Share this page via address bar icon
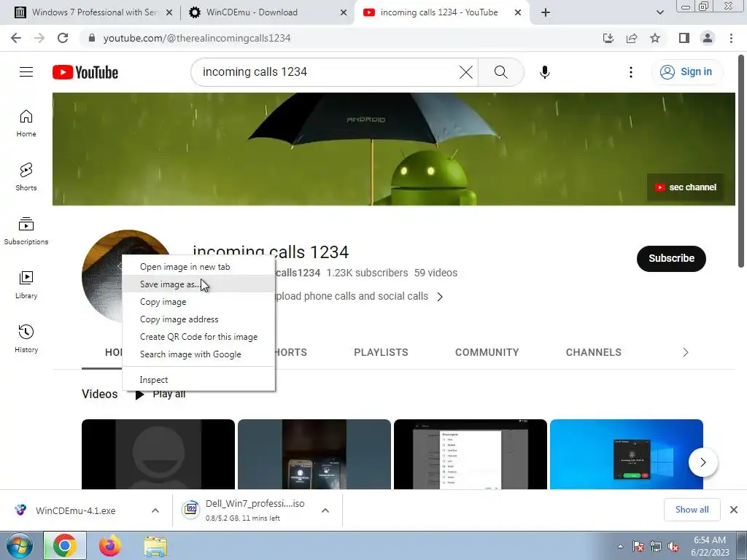This screenshot has height=560, width=747. pos(632,38)
